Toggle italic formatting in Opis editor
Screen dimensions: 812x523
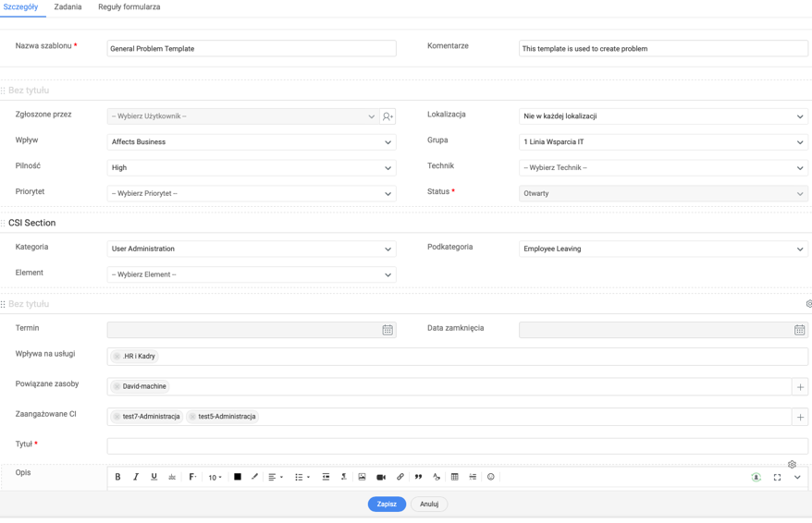tap(136, 477)
